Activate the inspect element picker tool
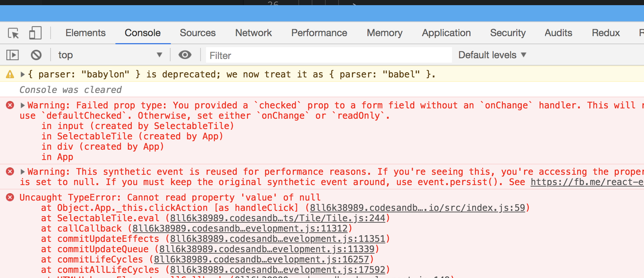Screen dimensions: 644x278 [x=13, y=33]
